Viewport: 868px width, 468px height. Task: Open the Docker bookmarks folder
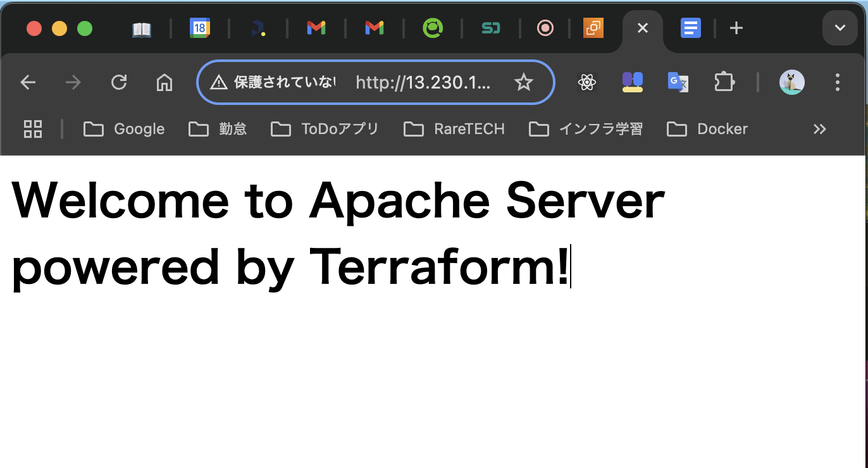click(707, 129)
